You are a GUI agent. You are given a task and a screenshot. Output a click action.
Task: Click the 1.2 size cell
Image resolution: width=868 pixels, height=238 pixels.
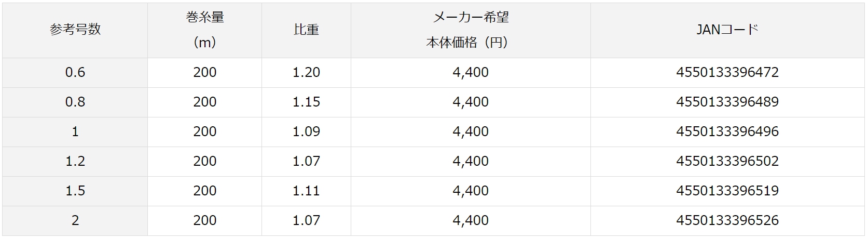pyautogui.click(x=75, y=161)
